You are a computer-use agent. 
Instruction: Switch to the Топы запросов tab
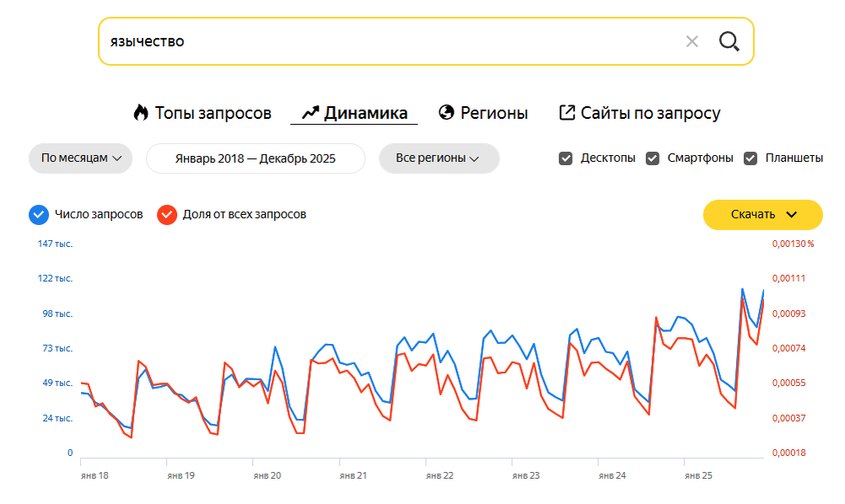(x=213, y=113)
